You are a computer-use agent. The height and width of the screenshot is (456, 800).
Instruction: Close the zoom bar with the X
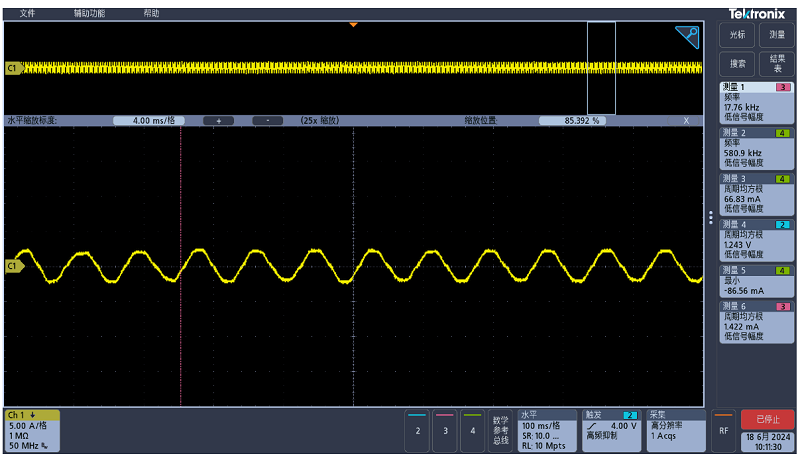[686, 120]
